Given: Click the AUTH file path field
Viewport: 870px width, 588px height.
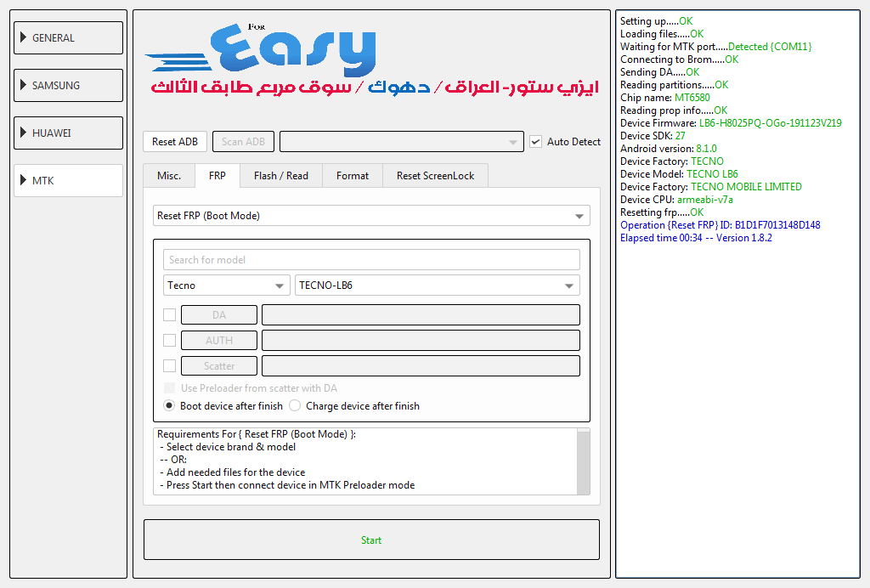Looking at the screenshot, I should [421, 341].
